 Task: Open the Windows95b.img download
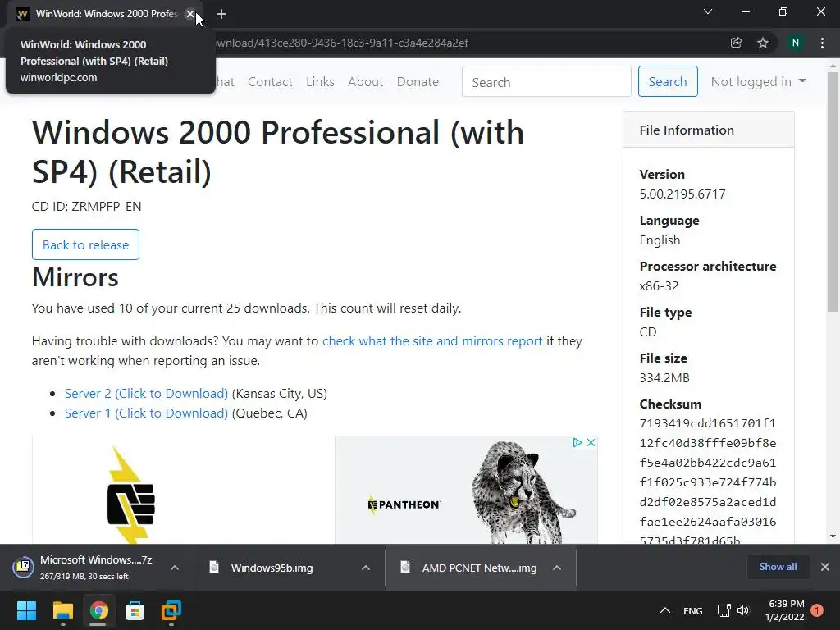tap(272, 568)
